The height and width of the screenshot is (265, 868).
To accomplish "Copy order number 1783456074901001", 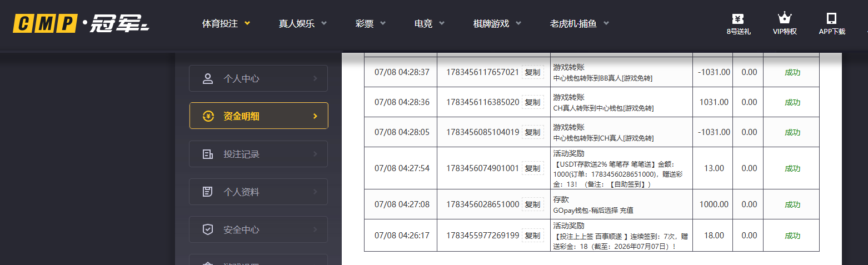I will (x=532, y=168).
